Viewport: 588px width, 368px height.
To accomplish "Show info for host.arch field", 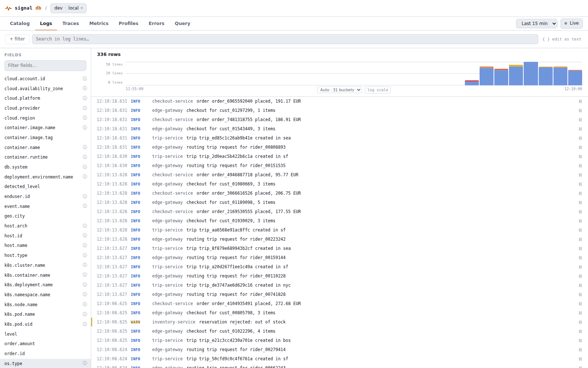I will [85, 226].
